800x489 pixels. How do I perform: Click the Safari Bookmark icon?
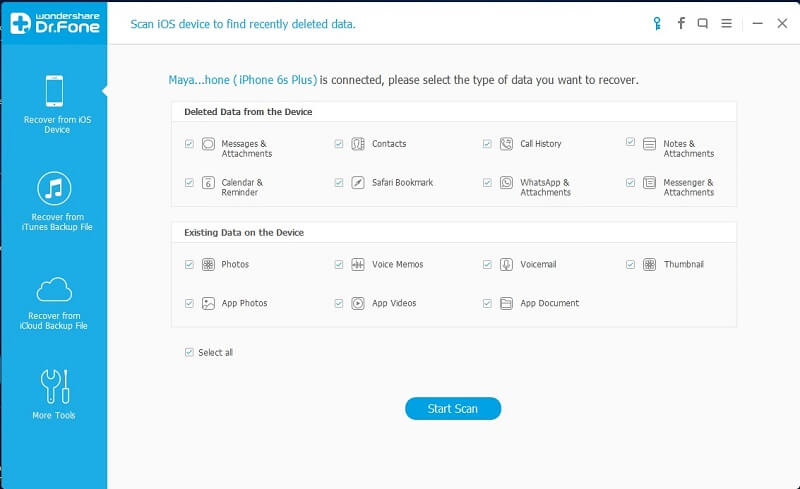tap(358, 183)
